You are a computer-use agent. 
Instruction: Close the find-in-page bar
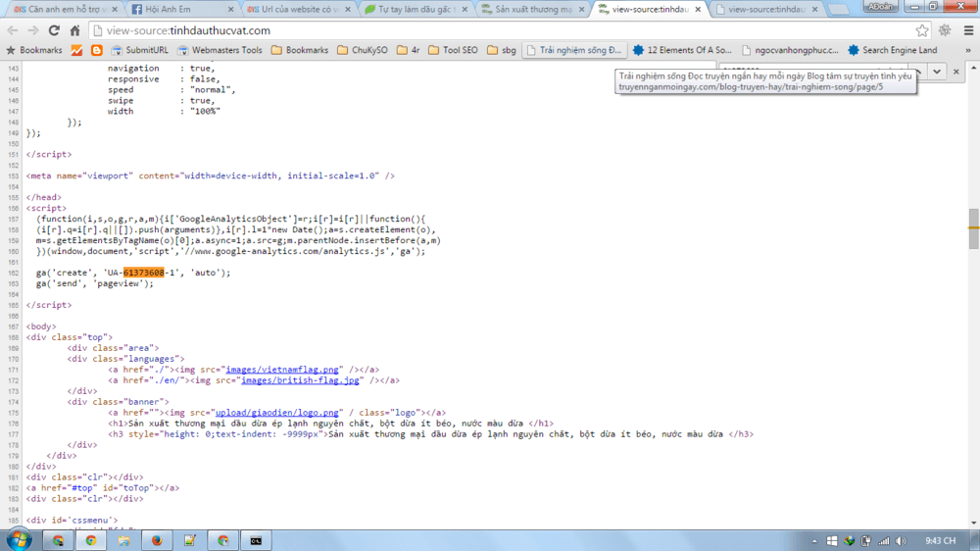[x=955, y=72]
